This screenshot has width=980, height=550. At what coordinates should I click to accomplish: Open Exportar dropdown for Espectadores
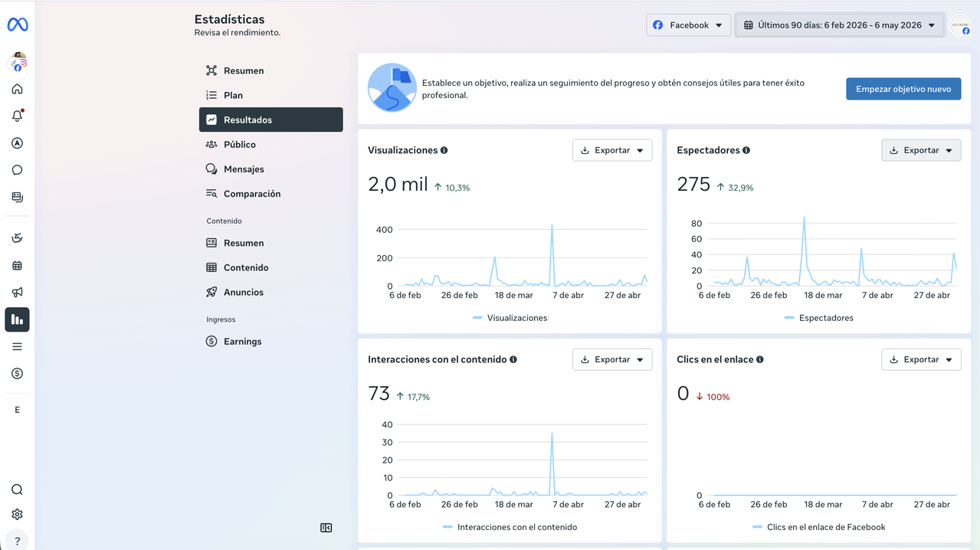(x=921, y=150)
